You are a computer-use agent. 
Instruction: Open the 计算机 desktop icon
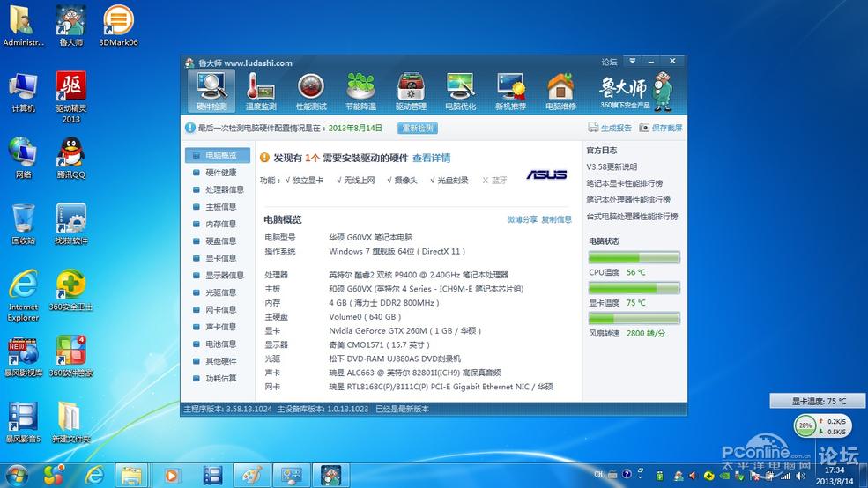(23, 92)
